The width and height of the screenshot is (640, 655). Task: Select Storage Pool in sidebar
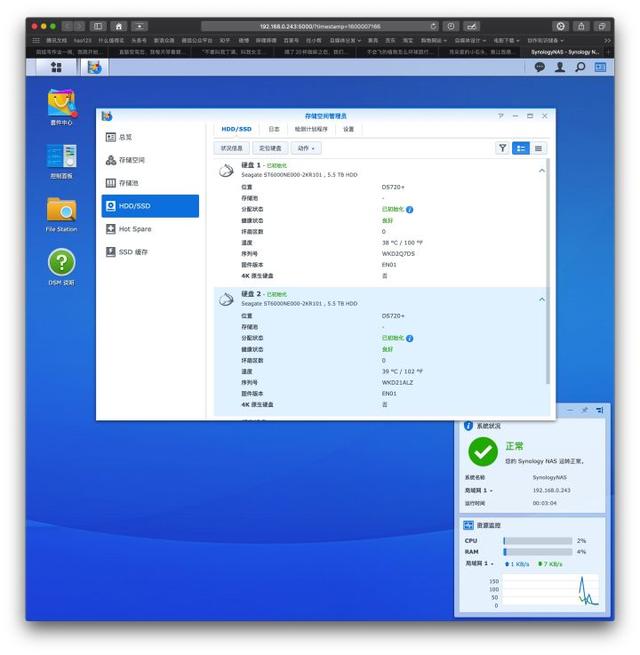pyautogui.click(x=150, y=183)
